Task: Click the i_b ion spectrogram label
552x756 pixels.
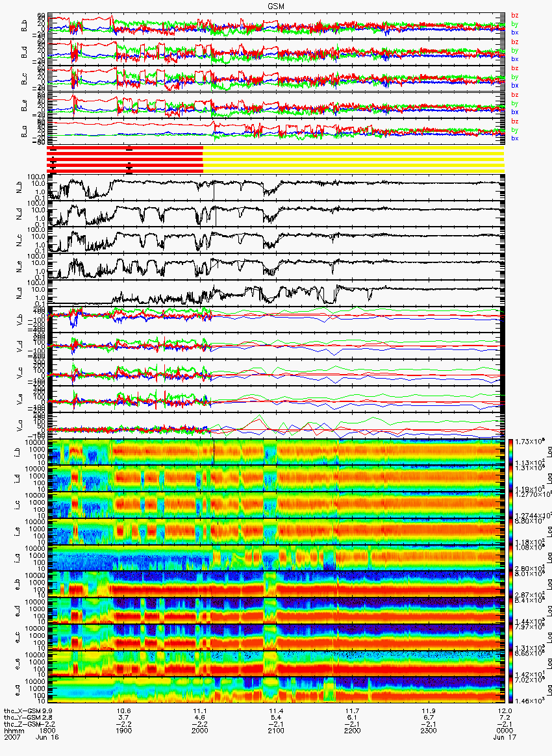Action: tap(17, 452)
